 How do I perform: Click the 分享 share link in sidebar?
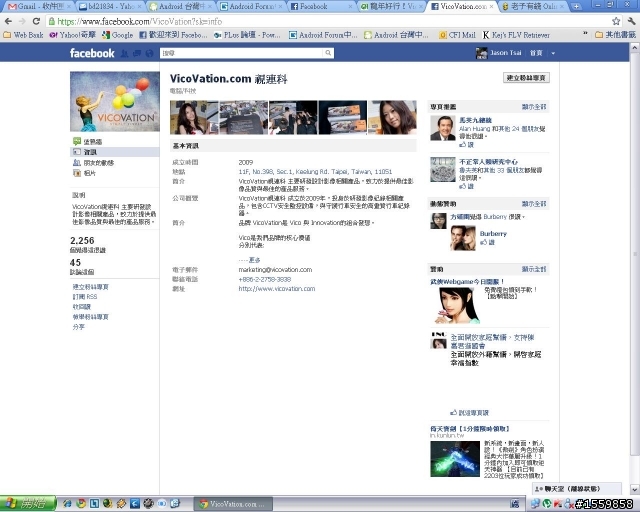78,327
